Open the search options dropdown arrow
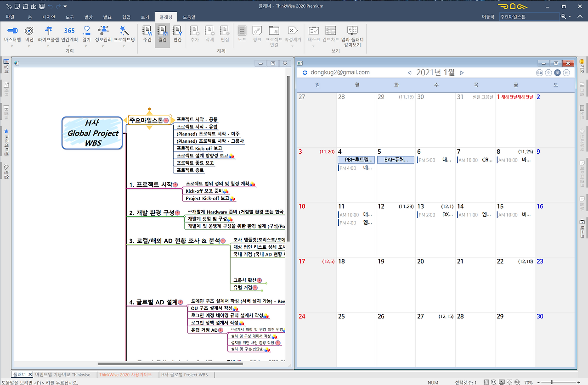The image size is (588, 385). [570, 17]
